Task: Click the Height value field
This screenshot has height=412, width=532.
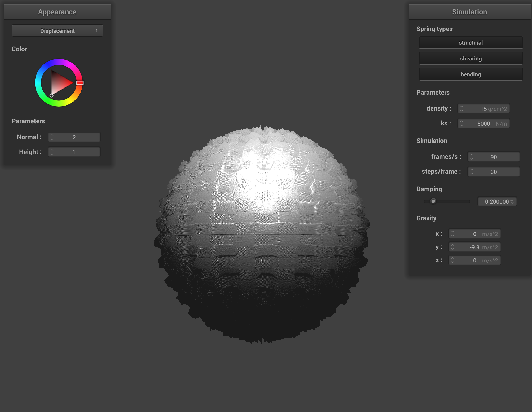Action: click(x=74, y=152)
